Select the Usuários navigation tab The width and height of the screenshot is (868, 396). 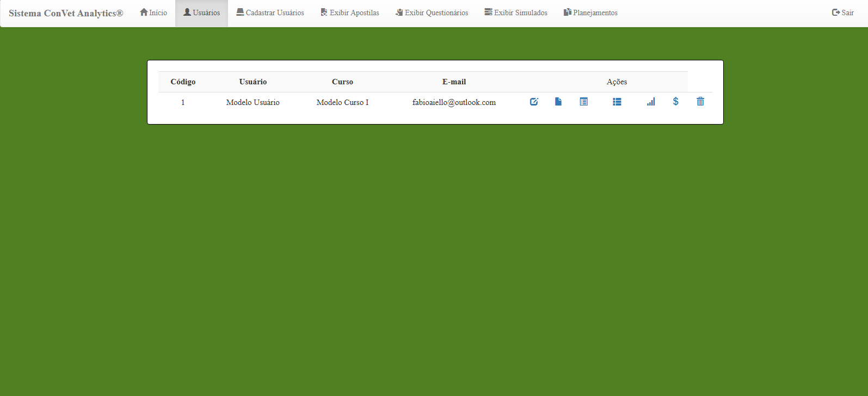(x=201, y=13)
